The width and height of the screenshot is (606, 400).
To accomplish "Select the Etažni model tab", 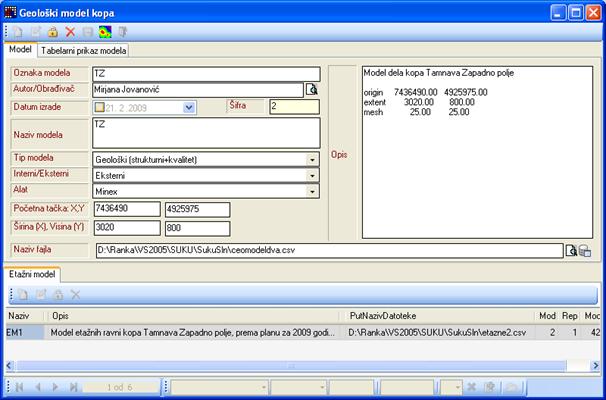I will pyautogui.click(x=32, y=273).
